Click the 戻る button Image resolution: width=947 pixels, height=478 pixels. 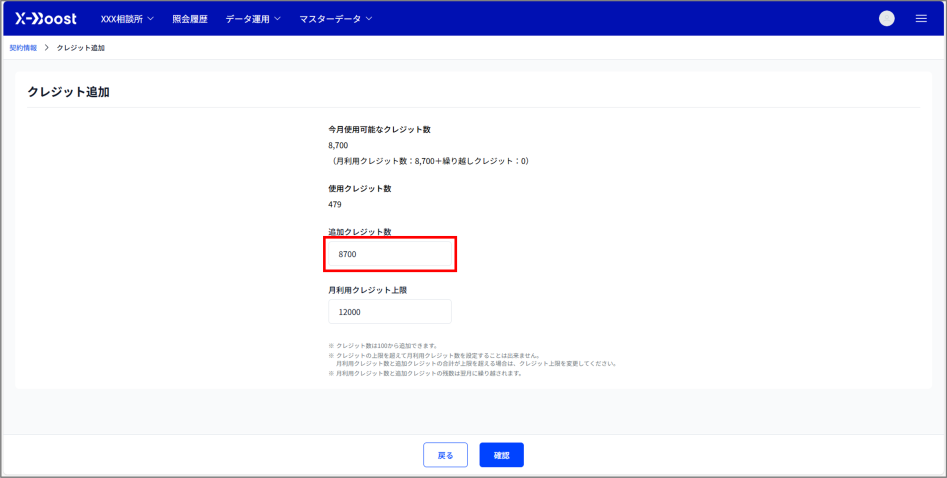[446, 455]
